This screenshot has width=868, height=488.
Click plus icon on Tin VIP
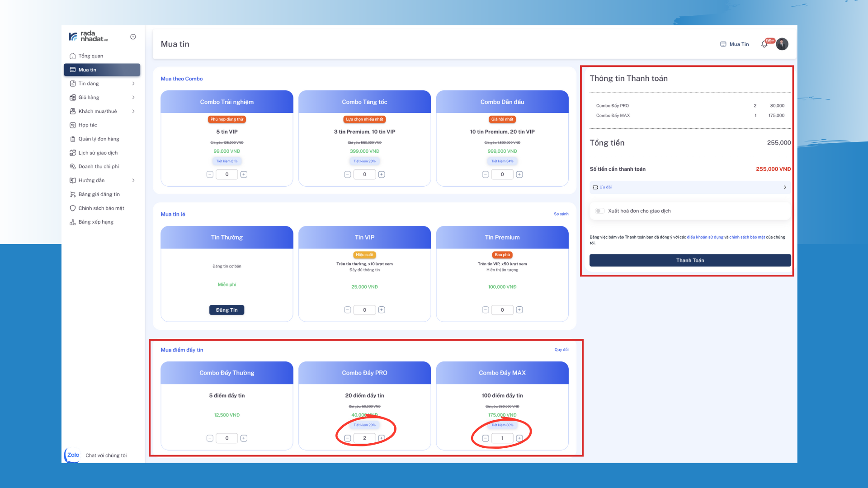pos(382,310)
